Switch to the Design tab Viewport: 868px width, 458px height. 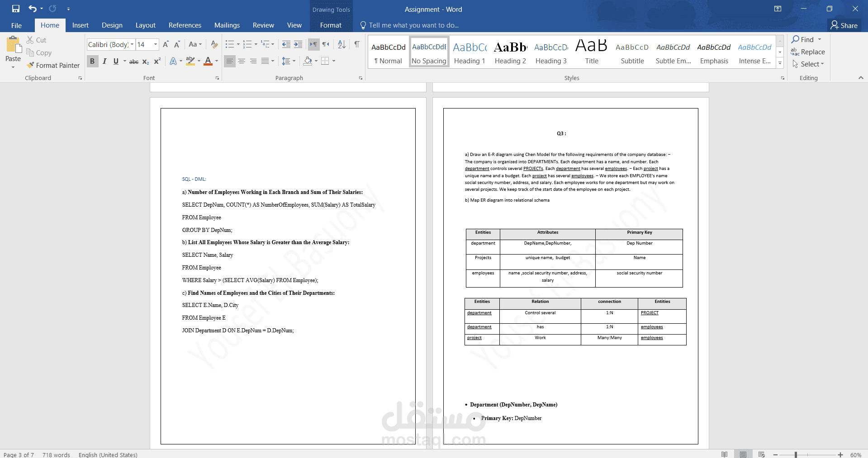point(112,25)
